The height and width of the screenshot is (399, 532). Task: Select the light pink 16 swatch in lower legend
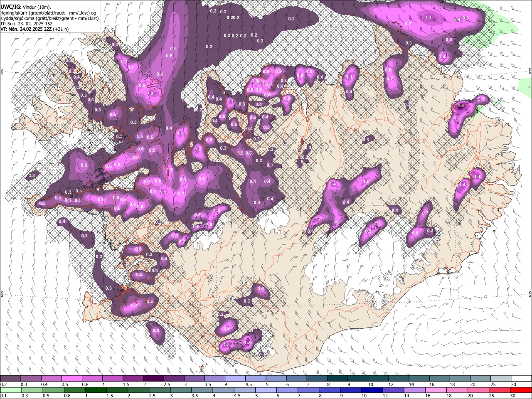tap(436, 390)
